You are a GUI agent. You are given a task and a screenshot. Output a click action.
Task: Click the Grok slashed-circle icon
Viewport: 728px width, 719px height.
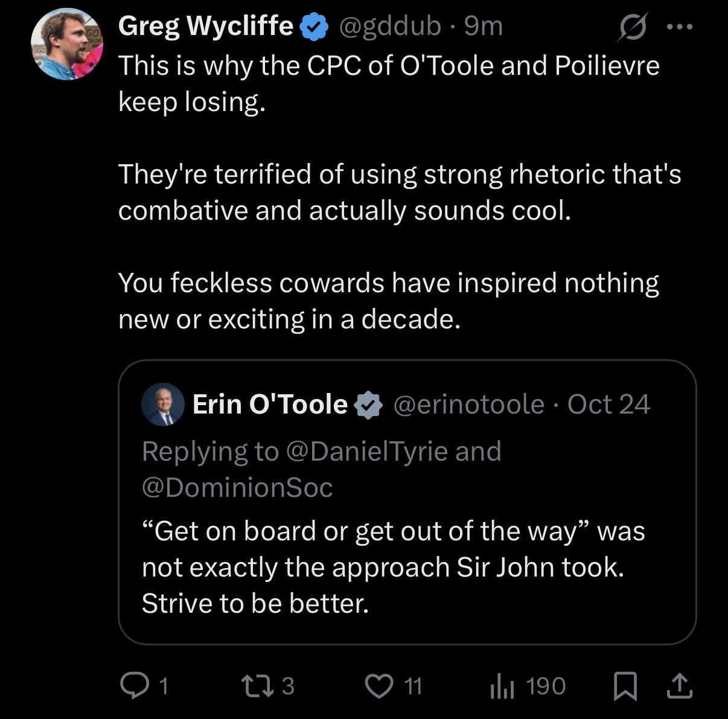pyautogui.click(x=631, y=27)
